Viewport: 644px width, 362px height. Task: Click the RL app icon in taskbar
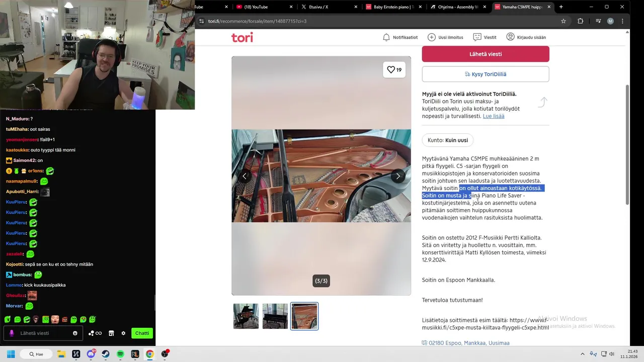point(135,354)
